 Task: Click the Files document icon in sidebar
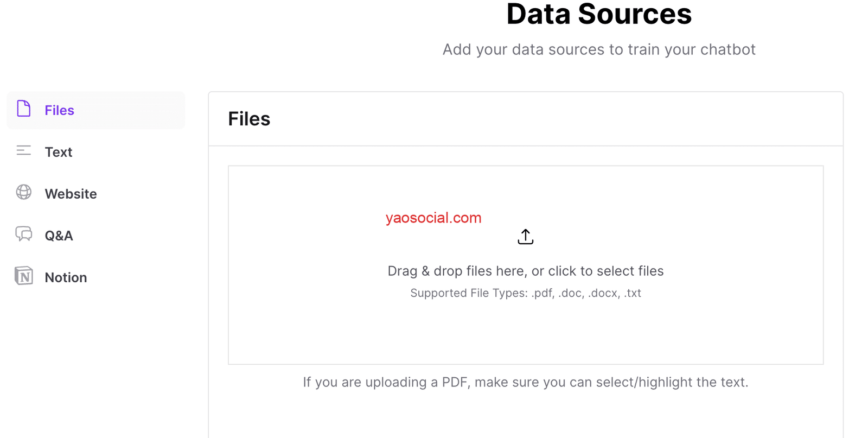pyautogui.click(x=24, y=109)
